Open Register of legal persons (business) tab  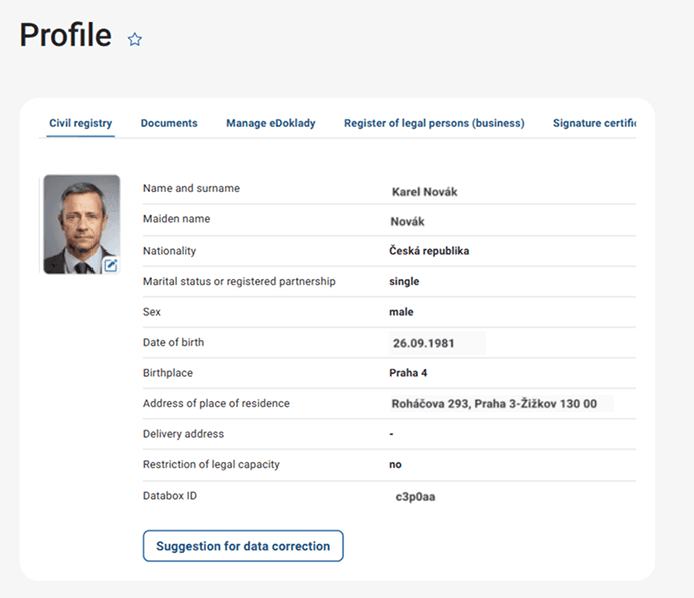click(434, 124)
